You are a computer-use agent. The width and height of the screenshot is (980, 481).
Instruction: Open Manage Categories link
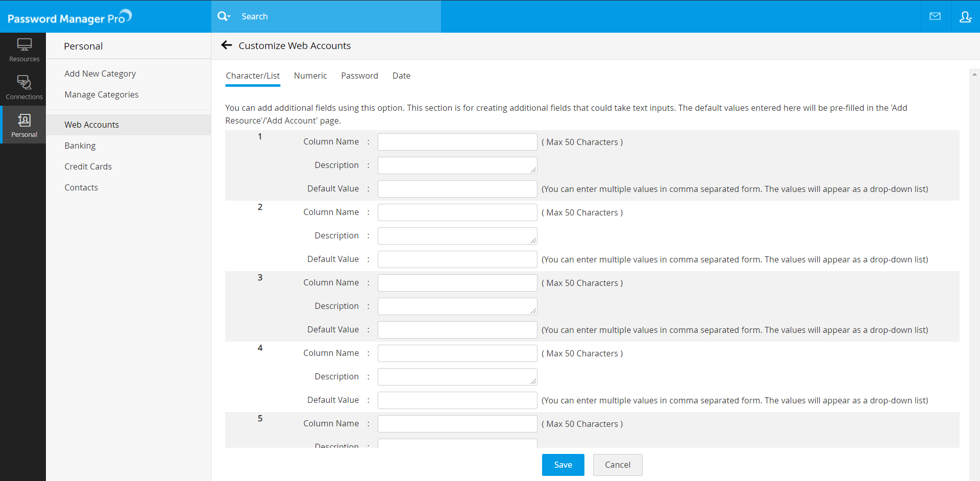tap(102, 94)
